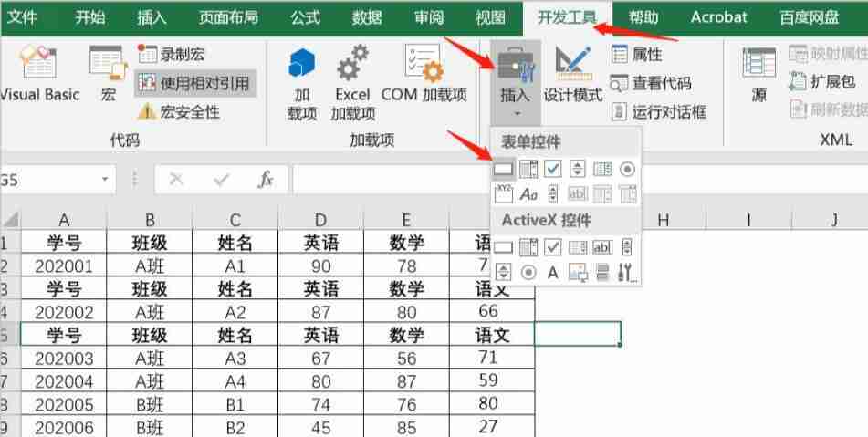Switch to the 文件 tab
This screenshot has height=437, width=868.
[22, 17]
